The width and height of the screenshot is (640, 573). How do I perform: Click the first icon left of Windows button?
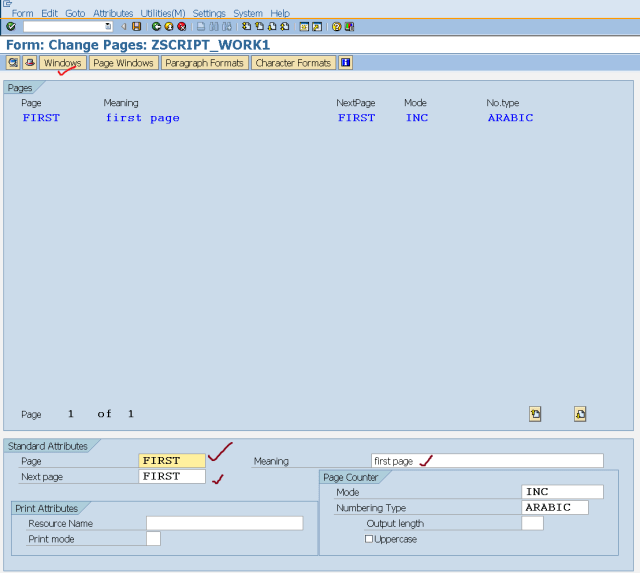pyautogui.click(x=13, y=63)
